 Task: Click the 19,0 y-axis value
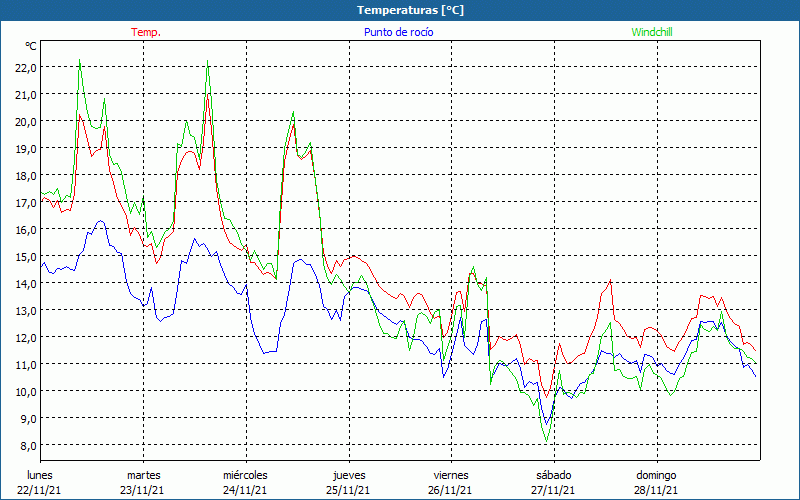coord(26,148)
